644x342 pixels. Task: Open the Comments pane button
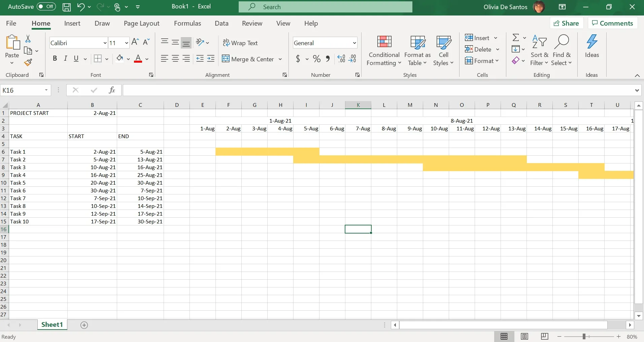(612, 23)
